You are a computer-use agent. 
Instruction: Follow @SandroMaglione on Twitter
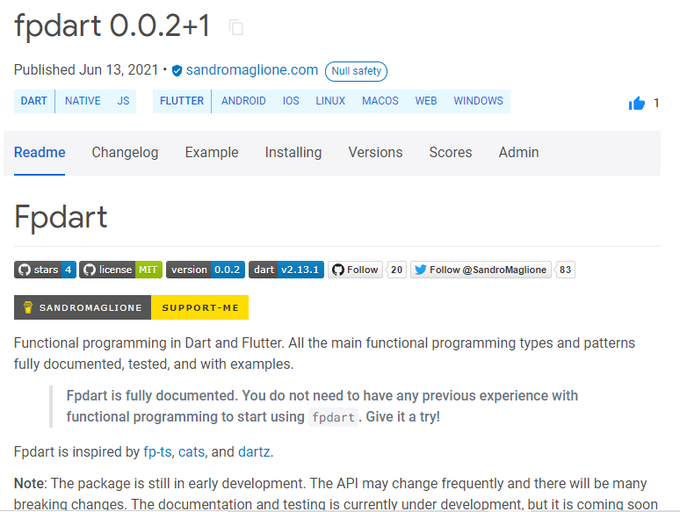481,270
